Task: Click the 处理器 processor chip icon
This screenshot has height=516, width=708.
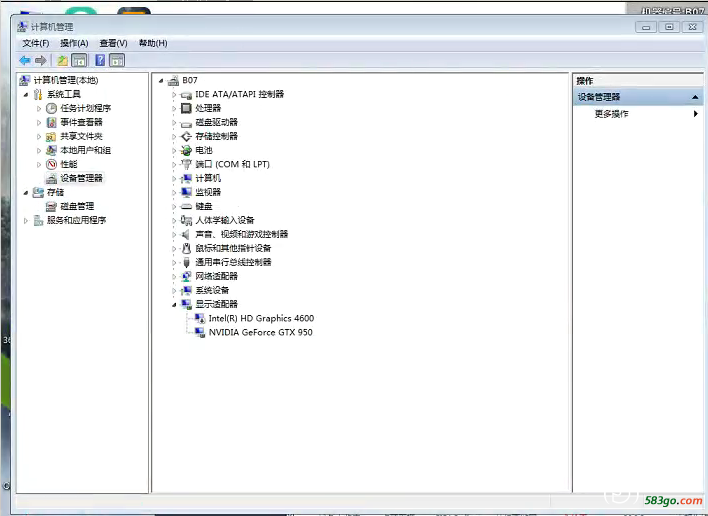Action: click(x=186, y=108)
